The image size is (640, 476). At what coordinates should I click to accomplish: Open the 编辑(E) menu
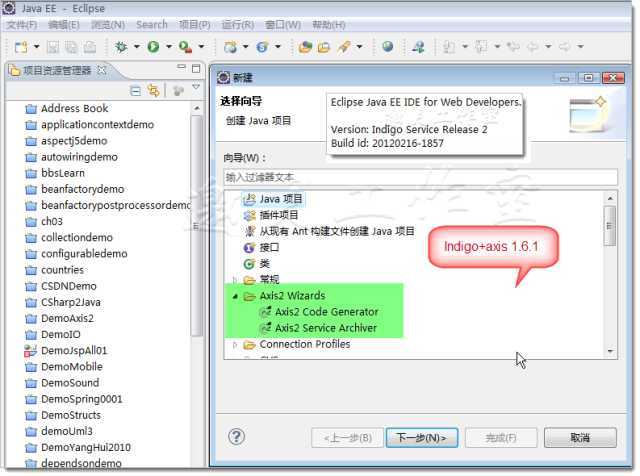pyautogui.click(x=64, y=25)
